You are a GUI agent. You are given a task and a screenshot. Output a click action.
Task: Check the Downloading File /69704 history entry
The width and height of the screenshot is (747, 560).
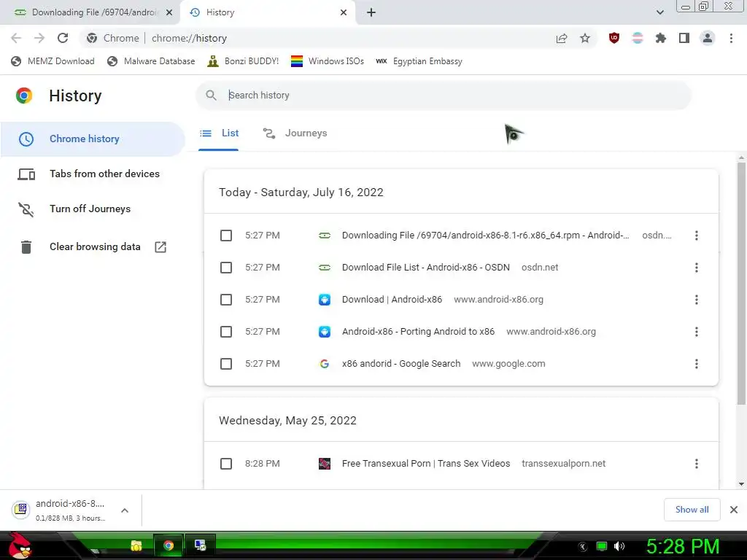click(x=226, y=236)
